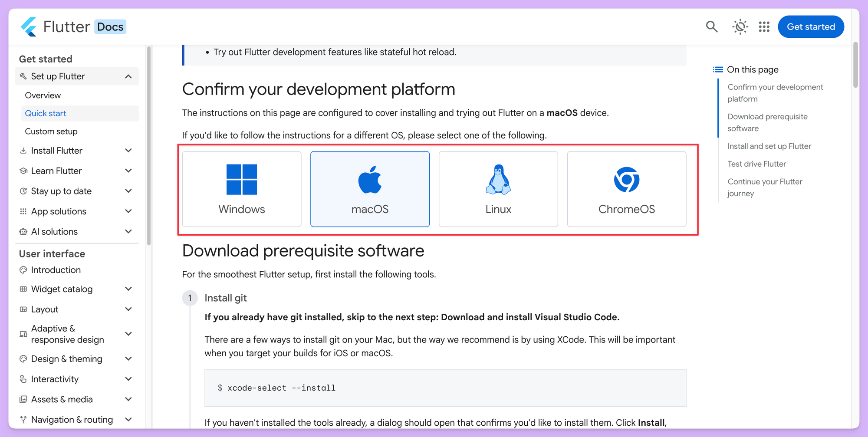This screenshot has height=437, width=868.
Task: Toggle the light/dark theme switcher
Action: click(x=740, y=27)
